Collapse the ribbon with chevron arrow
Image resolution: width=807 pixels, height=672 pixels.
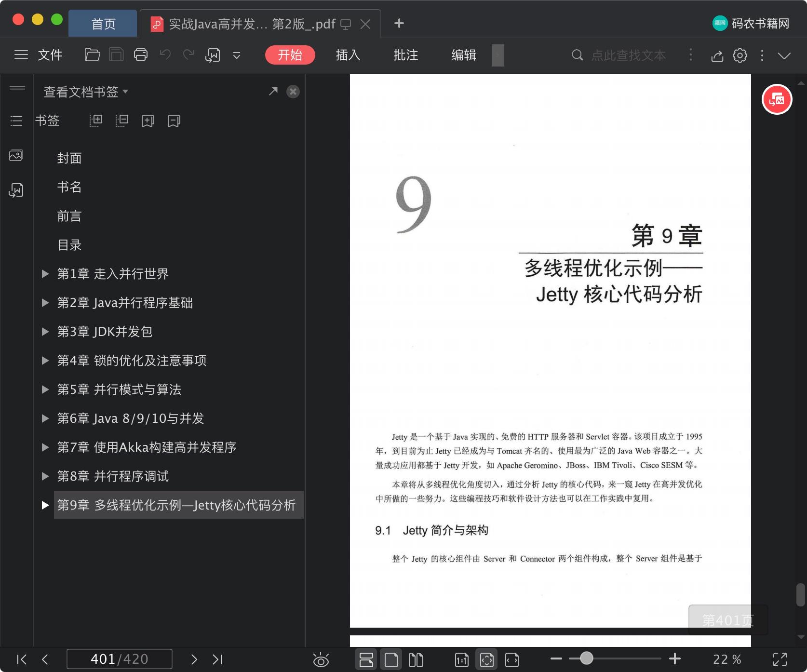[x=784, y=56]
